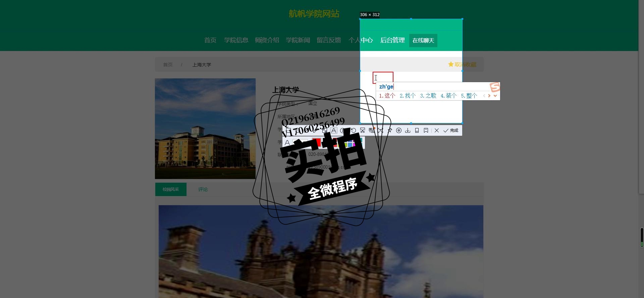Click the 航帆学院网站 site title
This screenshot has width=644, height=298.
(314, 14)
